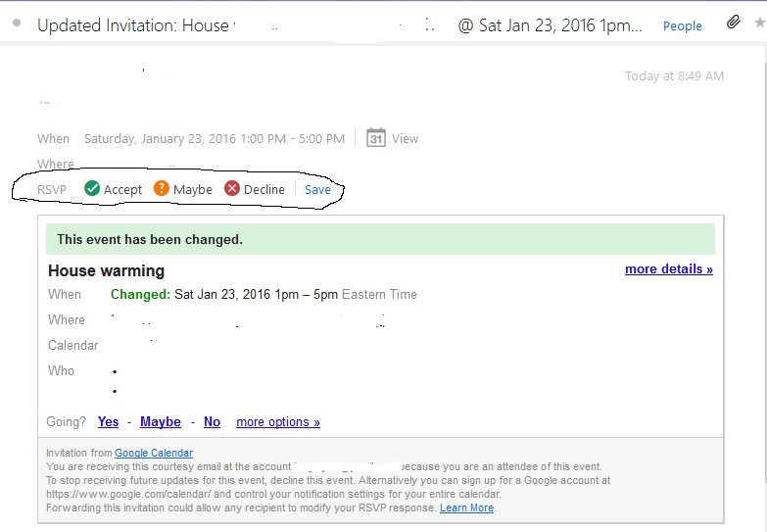Click View next to calendar icon
Viewport: 767px width, 532px height.
click(405, 139)
